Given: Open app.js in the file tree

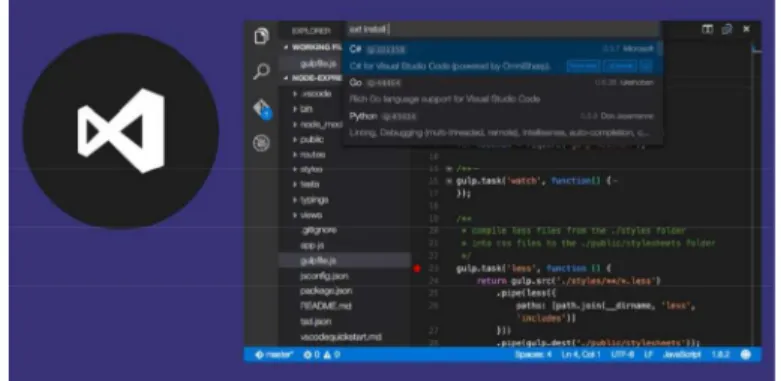Looking at the screenshot, I should point(312,246).
